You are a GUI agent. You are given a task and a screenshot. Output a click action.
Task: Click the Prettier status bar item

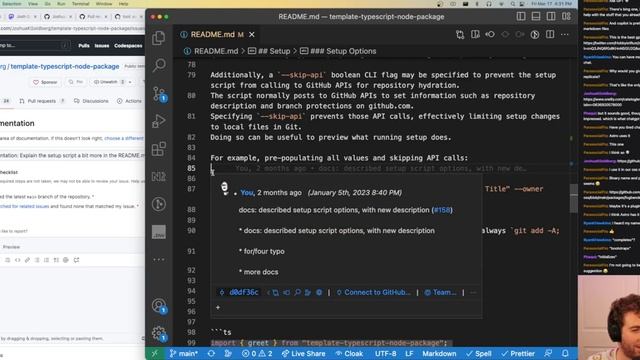(518, 353)
